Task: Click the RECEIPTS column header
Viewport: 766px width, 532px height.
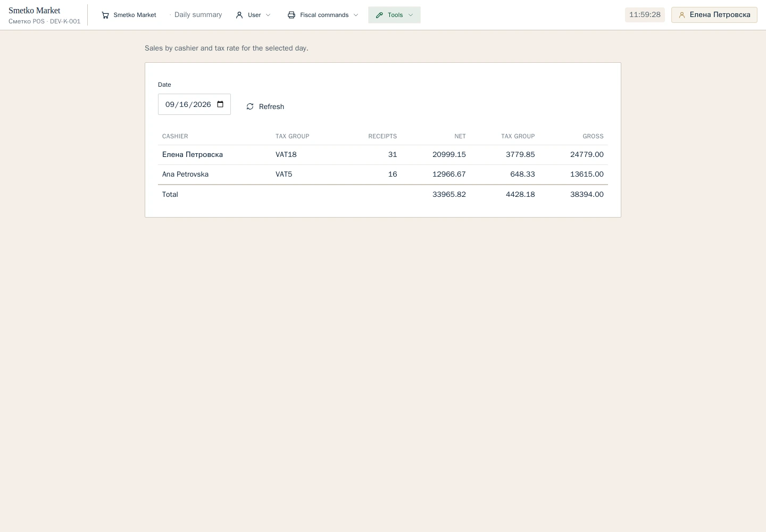Action: 382,136
